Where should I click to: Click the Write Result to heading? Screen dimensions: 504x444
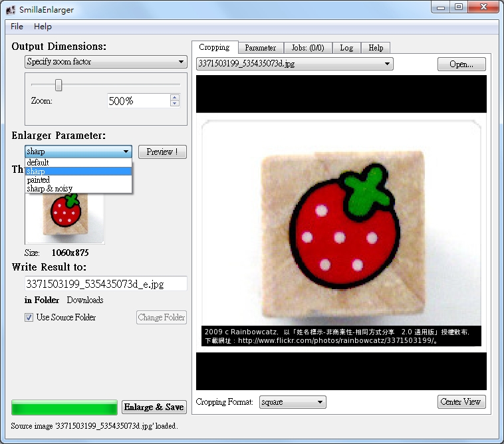tap(49, 267)
